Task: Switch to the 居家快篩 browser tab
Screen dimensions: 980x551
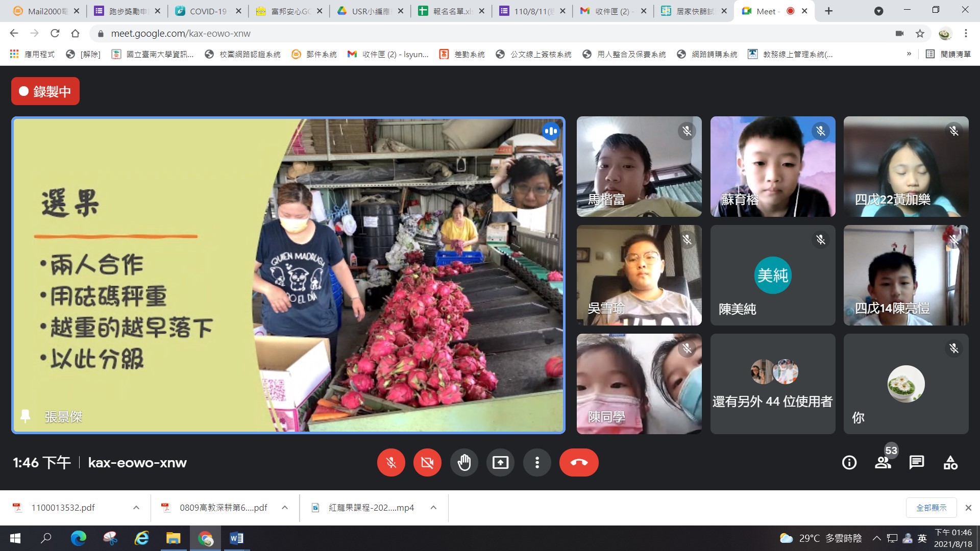Action: pos(694,11)
